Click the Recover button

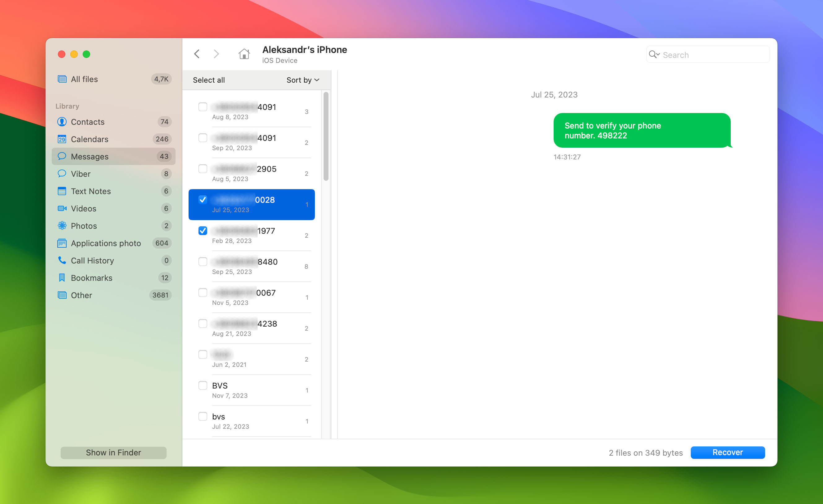tap(728, 452)
